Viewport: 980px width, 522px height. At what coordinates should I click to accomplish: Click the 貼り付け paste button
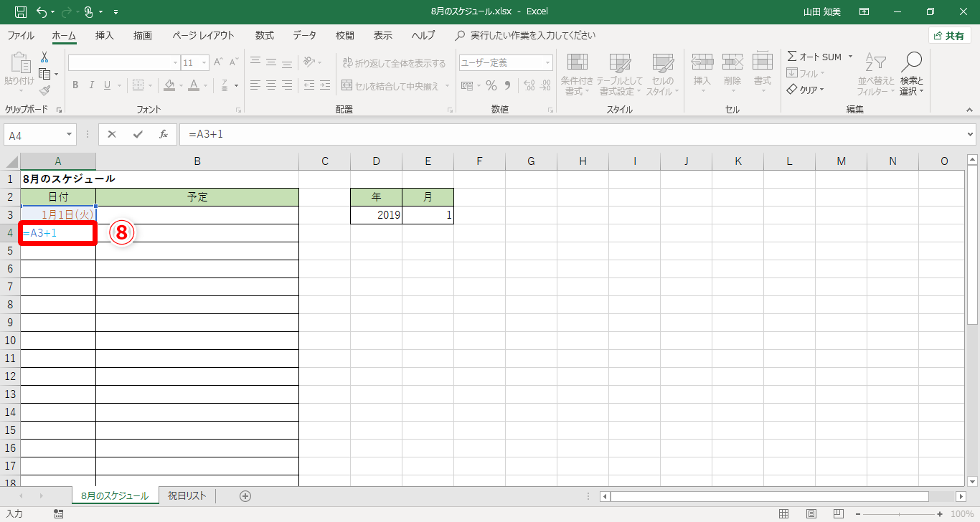[x=19, y=73]
